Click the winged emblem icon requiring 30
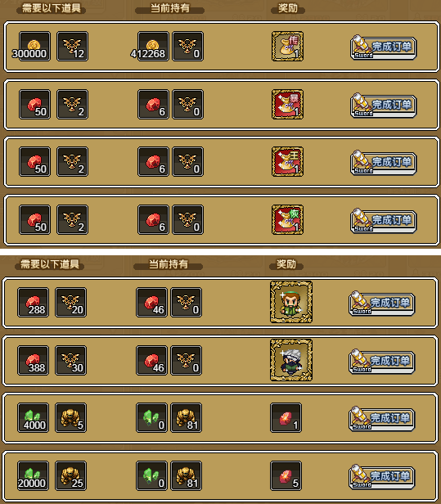 70,361
